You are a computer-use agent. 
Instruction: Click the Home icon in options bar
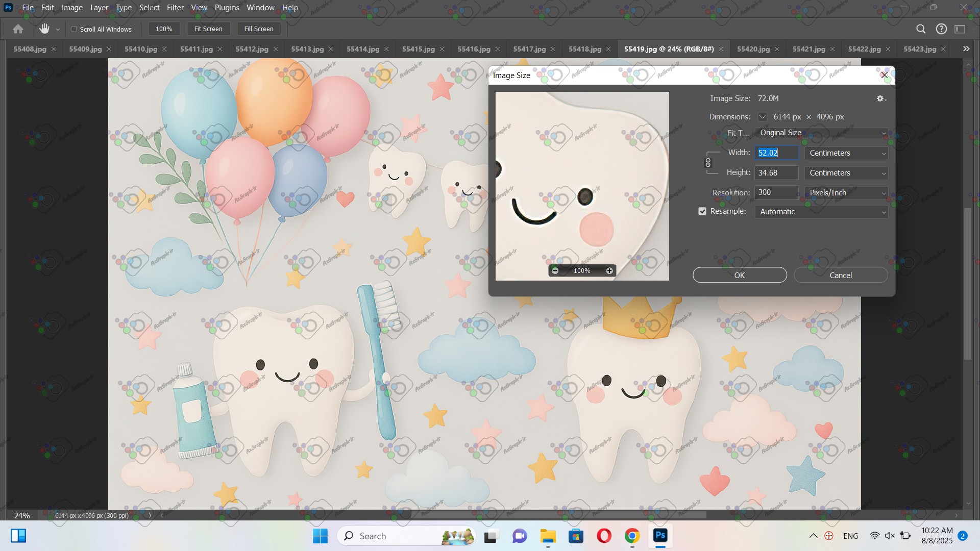18,29
